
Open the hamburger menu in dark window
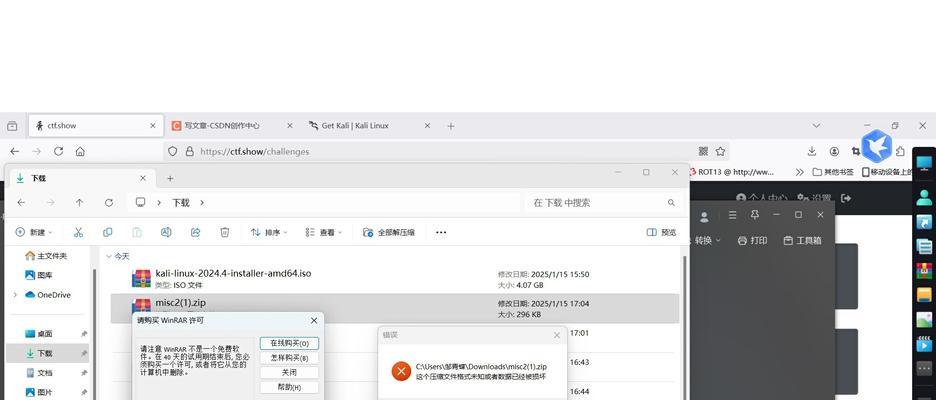click(732, 215)
